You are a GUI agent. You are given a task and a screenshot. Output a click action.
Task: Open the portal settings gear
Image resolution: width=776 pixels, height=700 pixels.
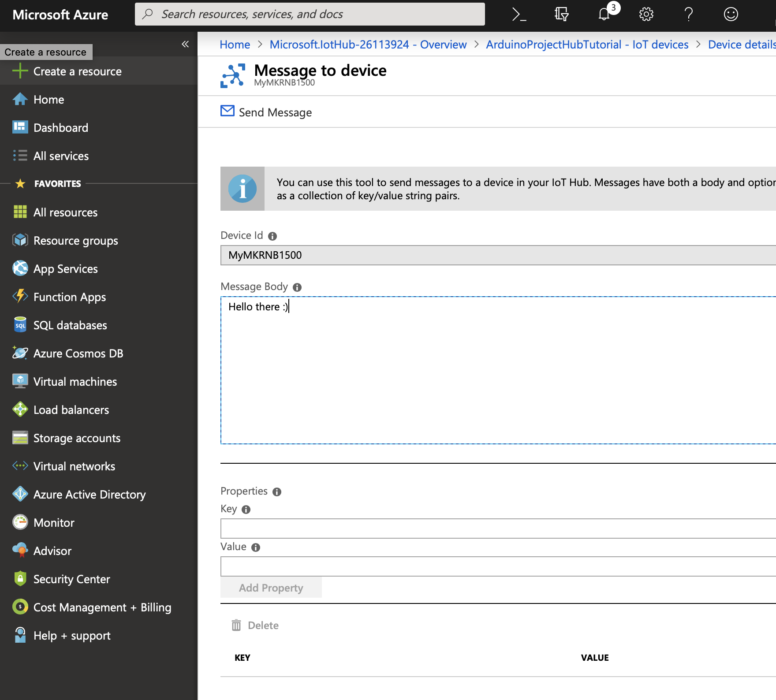(x=646, y=14)
